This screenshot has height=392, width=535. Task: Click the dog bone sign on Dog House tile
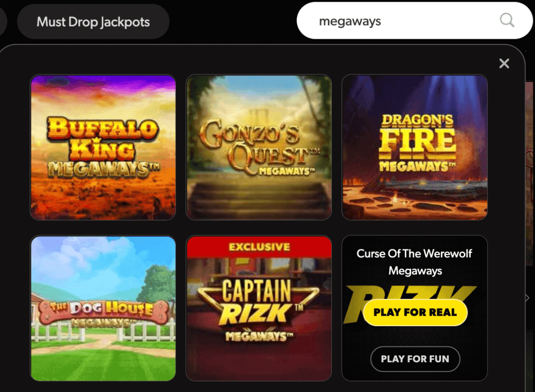pyautogui.click(x=103, y=311)
